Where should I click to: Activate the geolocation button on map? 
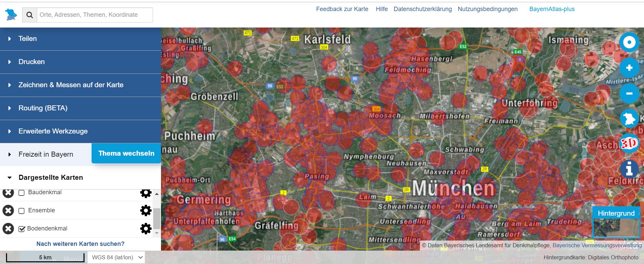pyautogui.click(x=629, y=42)
